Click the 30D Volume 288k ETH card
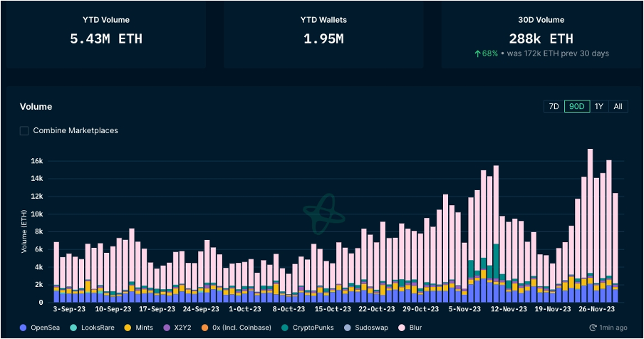 541,34
